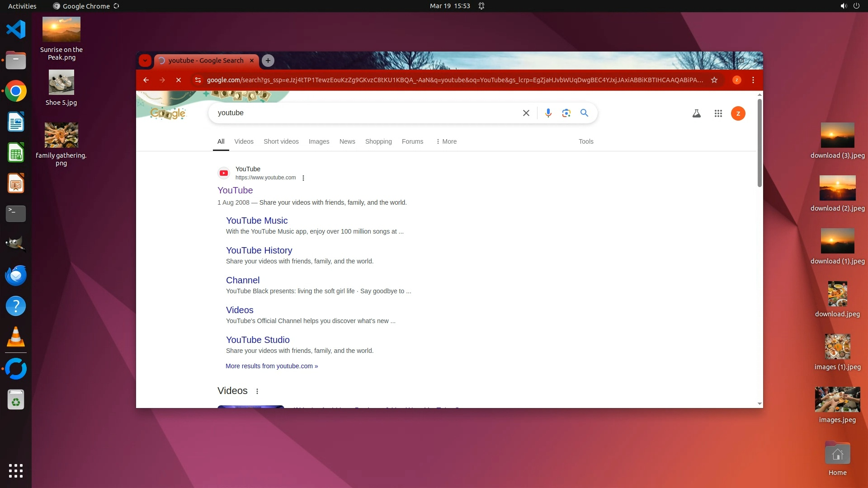Open options for the YouTube result
Viewport: 868px width, 488px height.
tap(303, 178)
